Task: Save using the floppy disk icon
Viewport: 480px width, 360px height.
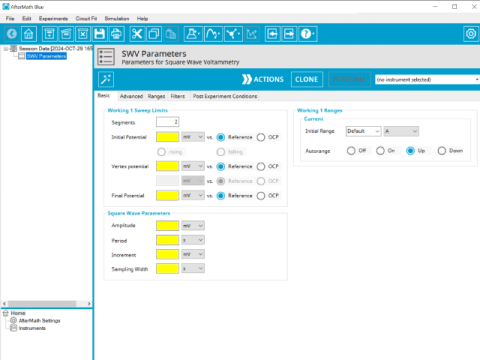Action: pyautogui.click(x=100, y=34)
